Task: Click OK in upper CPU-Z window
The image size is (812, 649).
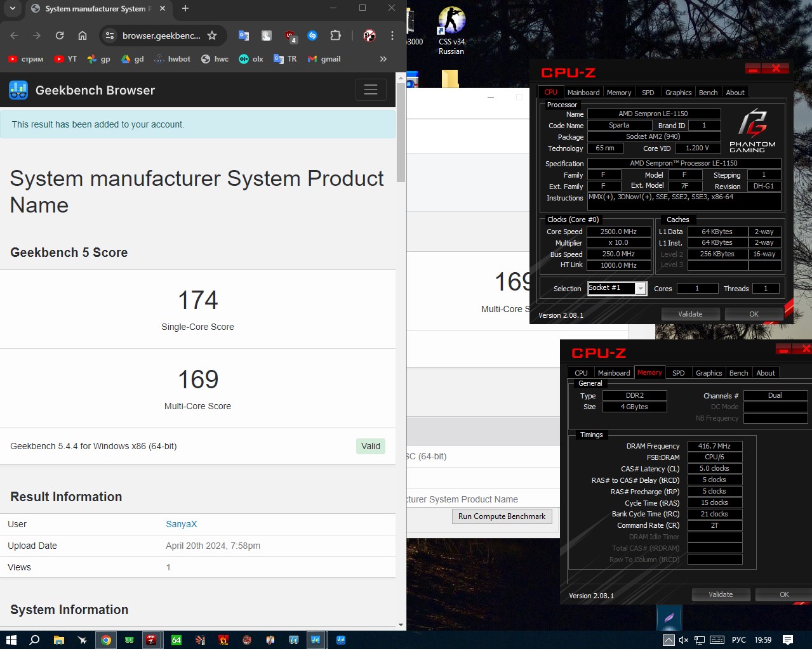Action: point(754,314)
